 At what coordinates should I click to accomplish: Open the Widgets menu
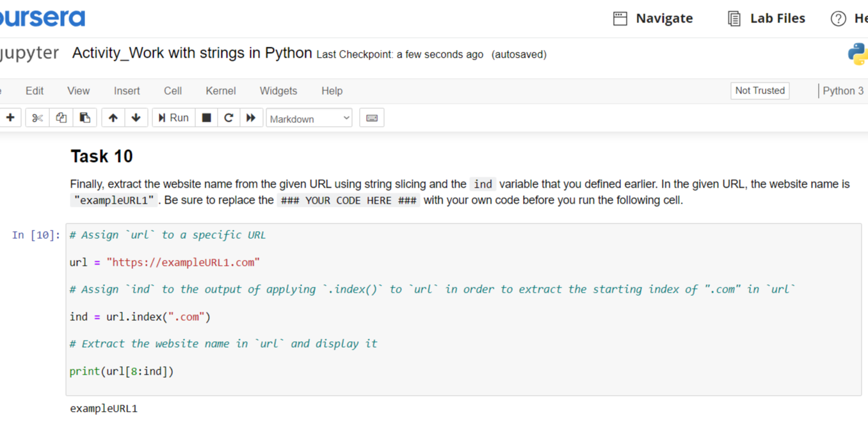click(x=278, y=91)
